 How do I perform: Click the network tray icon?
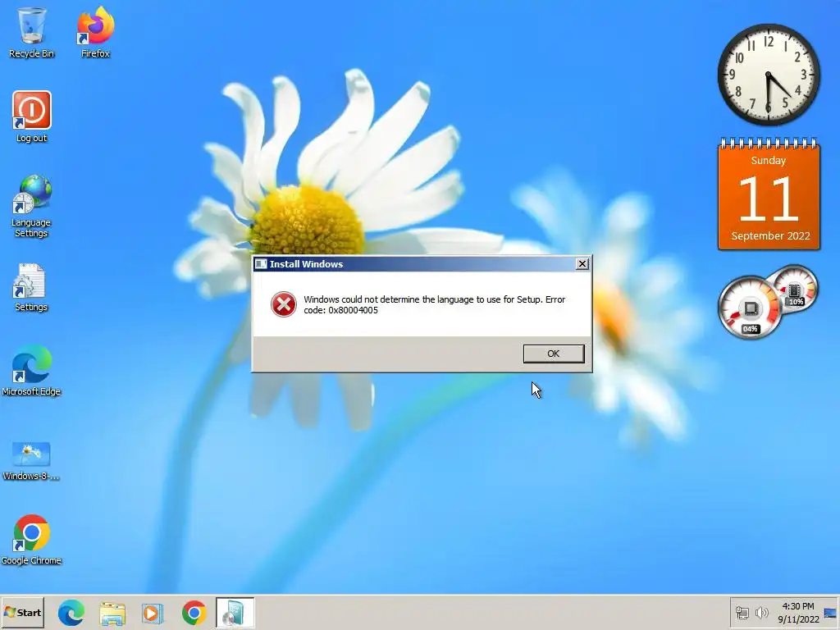click(x=742, y=612)
